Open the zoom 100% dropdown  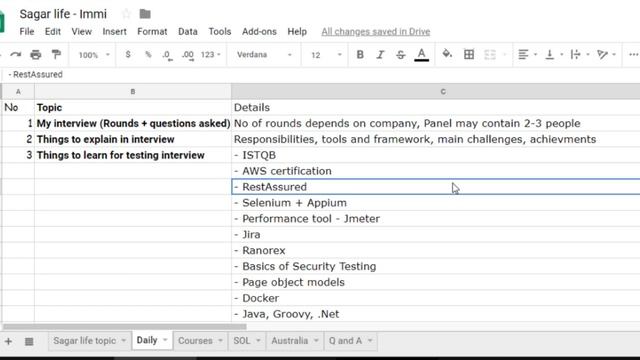94,55
